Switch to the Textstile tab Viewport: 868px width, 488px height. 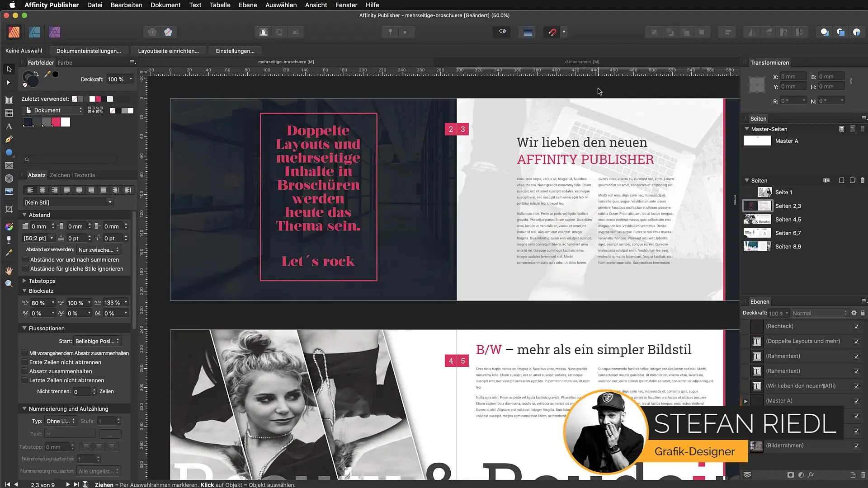(85, 175)
